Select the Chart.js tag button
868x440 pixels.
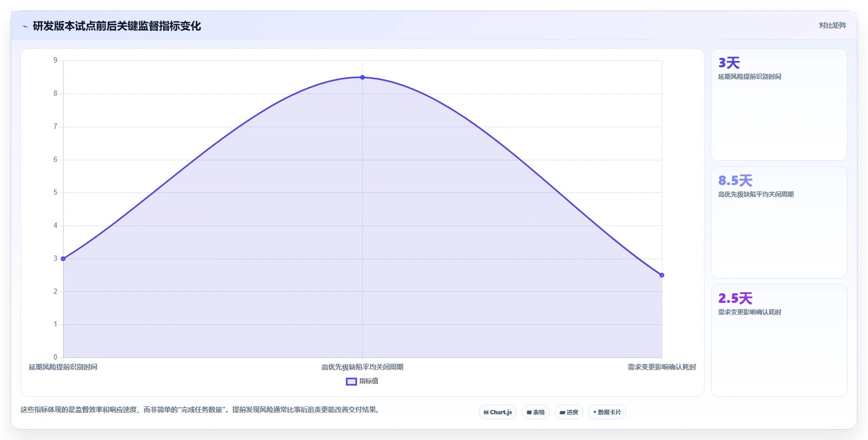point(498,412)
